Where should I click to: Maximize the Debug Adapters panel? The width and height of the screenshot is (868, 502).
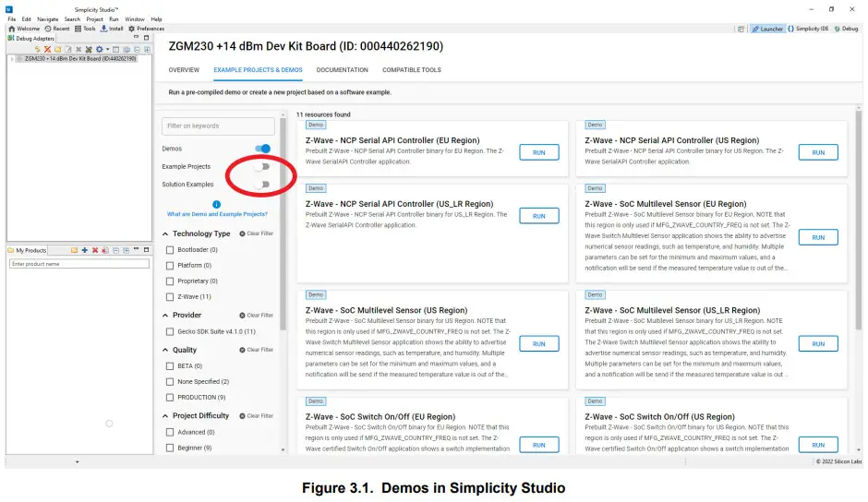(x=146, y=38)
